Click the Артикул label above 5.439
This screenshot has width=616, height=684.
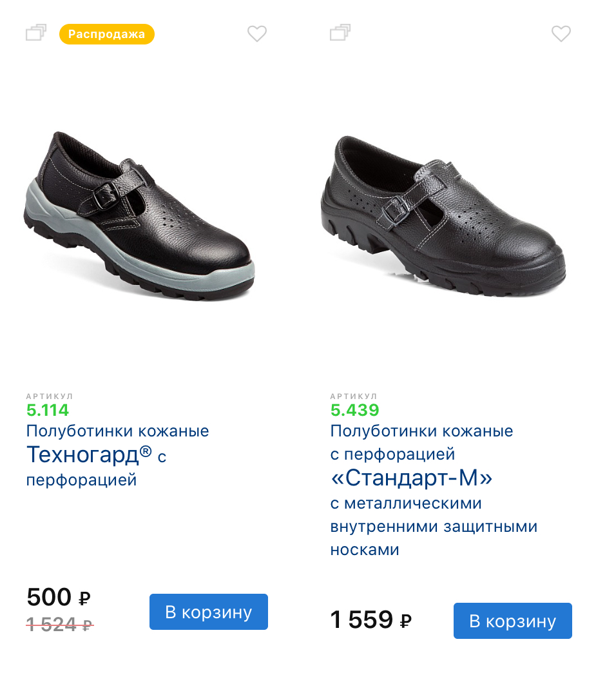(354, 396)
